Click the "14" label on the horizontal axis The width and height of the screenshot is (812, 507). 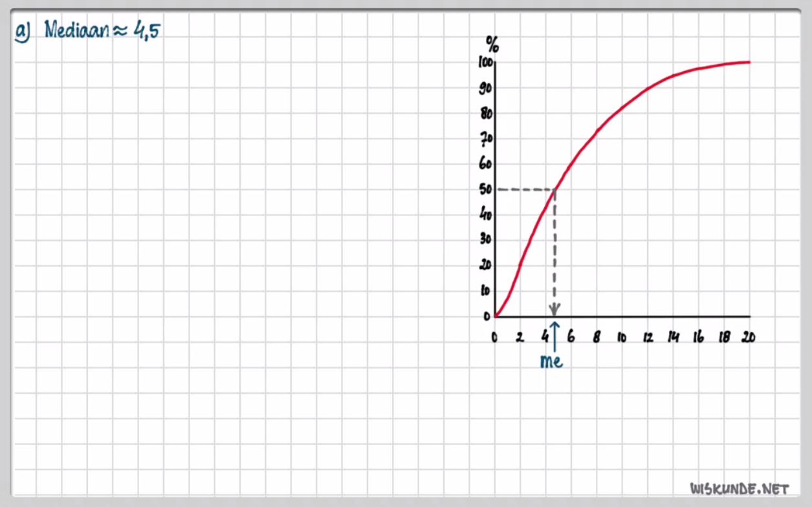click(673, 337)
